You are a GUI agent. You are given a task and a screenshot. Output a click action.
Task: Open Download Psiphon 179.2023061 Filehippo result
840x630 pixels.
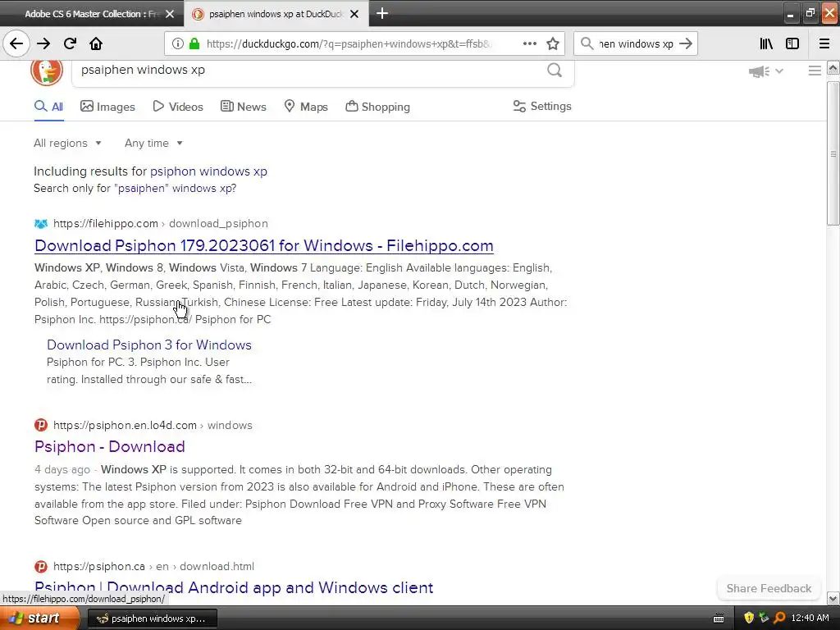[263, 245]
